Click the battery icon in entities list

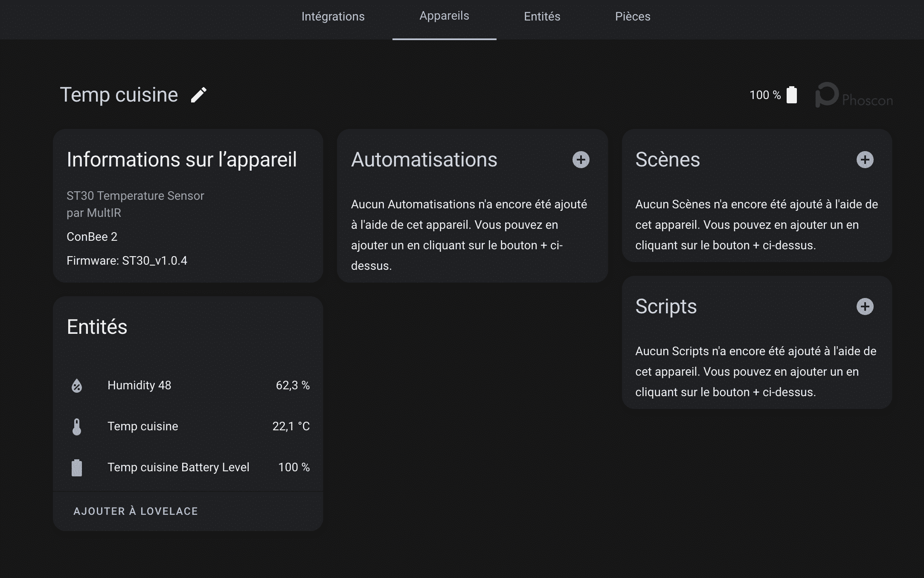point(77,467)
